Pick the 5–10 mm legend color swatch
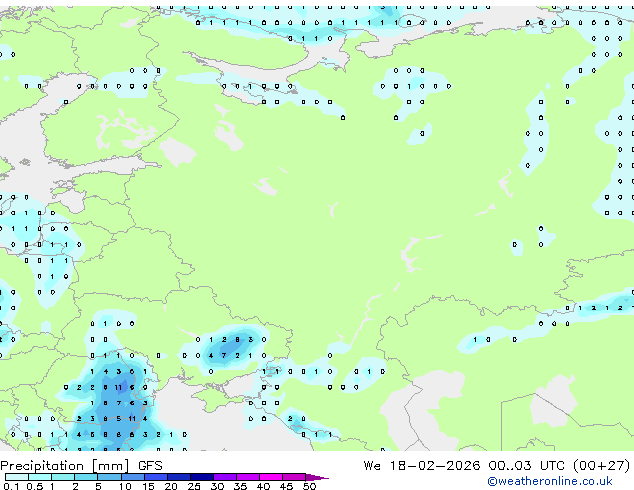634x490 pixels. tap(109, 477)
